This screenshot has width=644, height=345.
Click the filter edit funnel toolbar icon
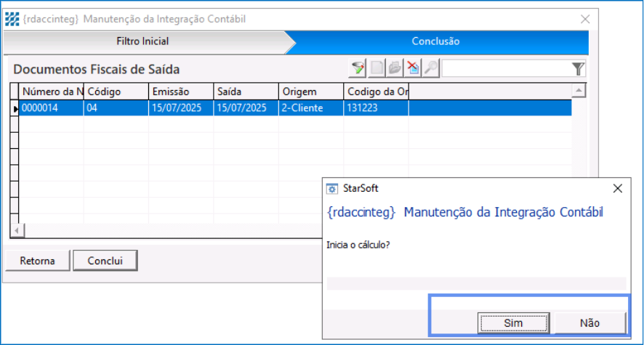358,68
